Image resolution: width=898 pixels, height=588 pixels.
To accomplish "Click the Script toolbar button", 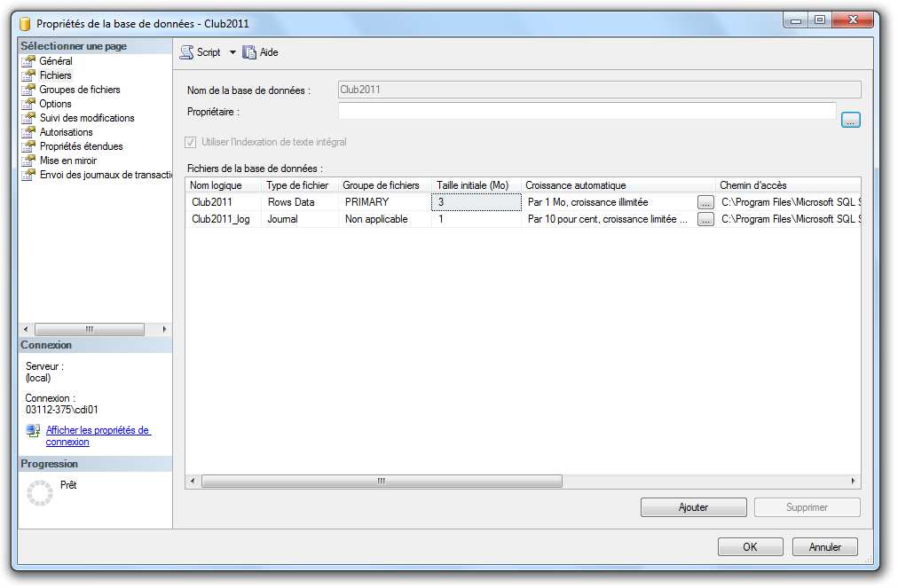I will point(201,52).
